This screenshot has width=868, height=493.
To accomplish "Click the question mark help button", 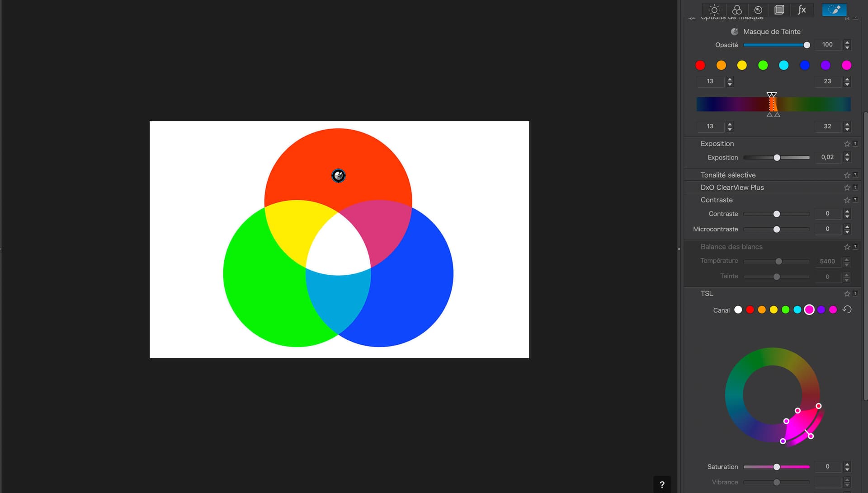I will click(662, 484).
